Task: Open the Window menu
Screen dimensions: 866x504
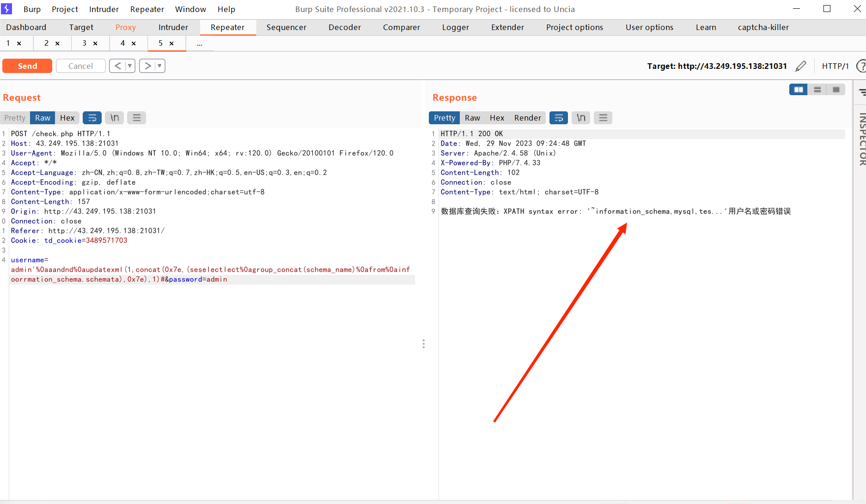Action: (190, 9)
